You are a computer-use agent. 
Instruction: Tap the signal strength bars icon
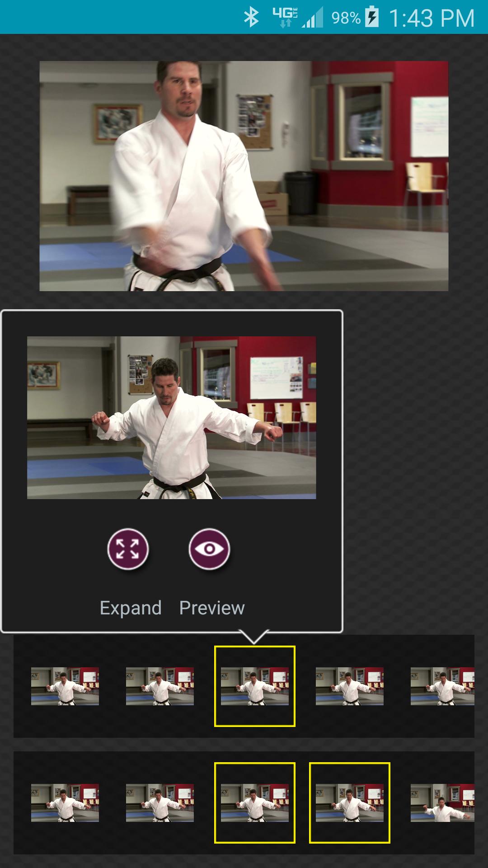pos(313,19)
